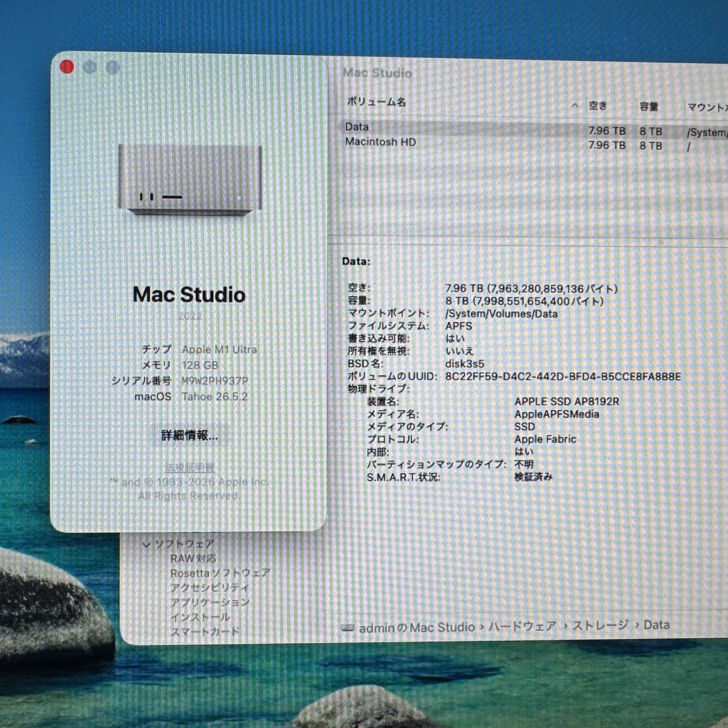The height and width of the screenshot is (728, 728).
Task: Click the BSD name disk3s5
Action: (465, 363)
